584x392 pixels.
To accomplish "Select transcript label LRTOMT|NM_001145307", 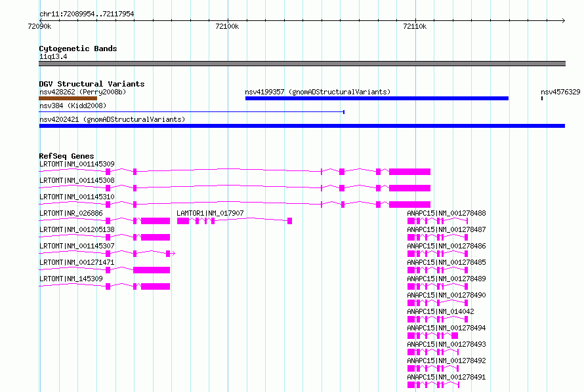I will click(x=77, y=246).
